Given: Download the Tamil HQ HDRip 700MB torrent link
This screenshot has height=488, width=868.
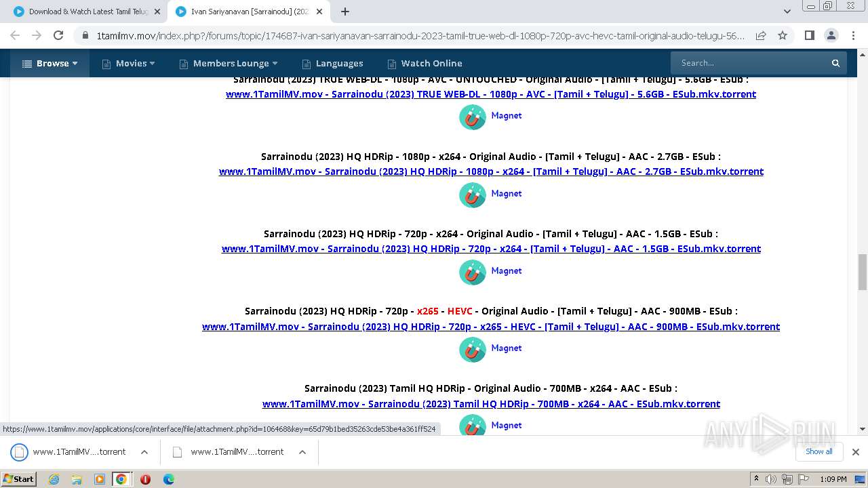Looking at the screenshot, I should pos(491,404).
